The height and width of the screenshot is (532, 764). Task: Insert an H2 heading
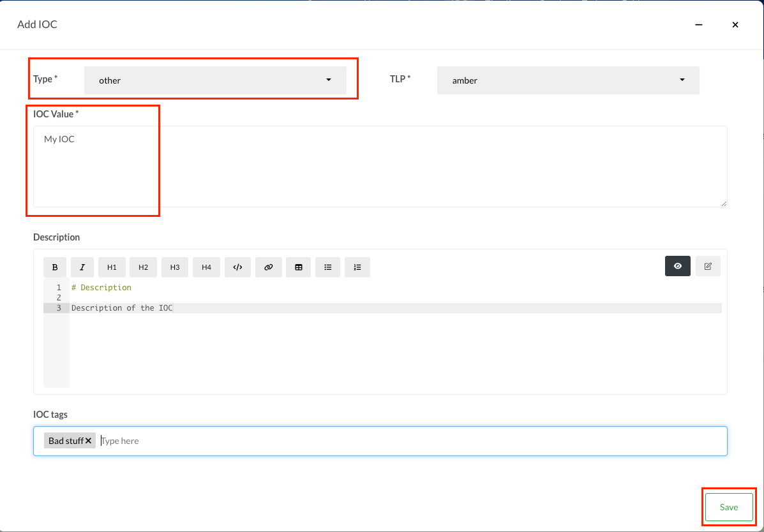click(143, 267)
